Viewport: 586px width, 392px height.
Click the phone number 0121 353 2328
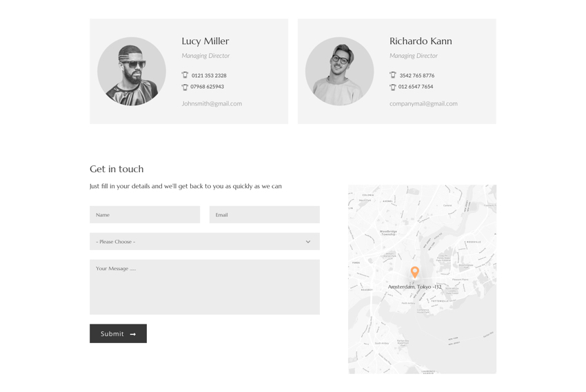point(209,76)
